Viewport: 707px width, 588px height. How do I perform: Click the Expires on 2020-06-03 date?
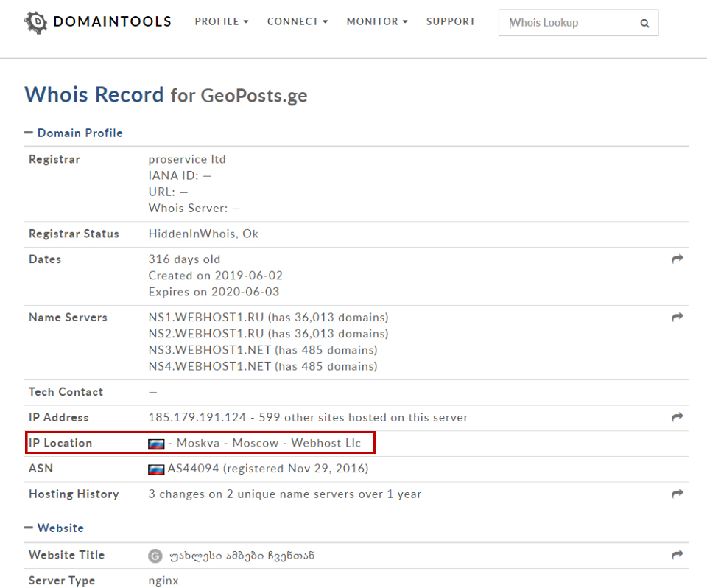[x=214, y=292]
